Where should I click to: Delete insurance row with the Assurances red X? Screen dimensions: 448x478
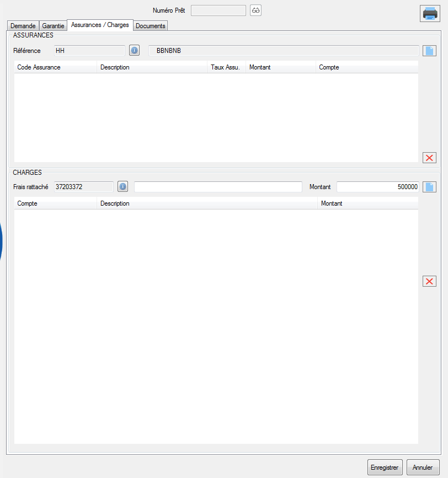(x=429, y=158)
